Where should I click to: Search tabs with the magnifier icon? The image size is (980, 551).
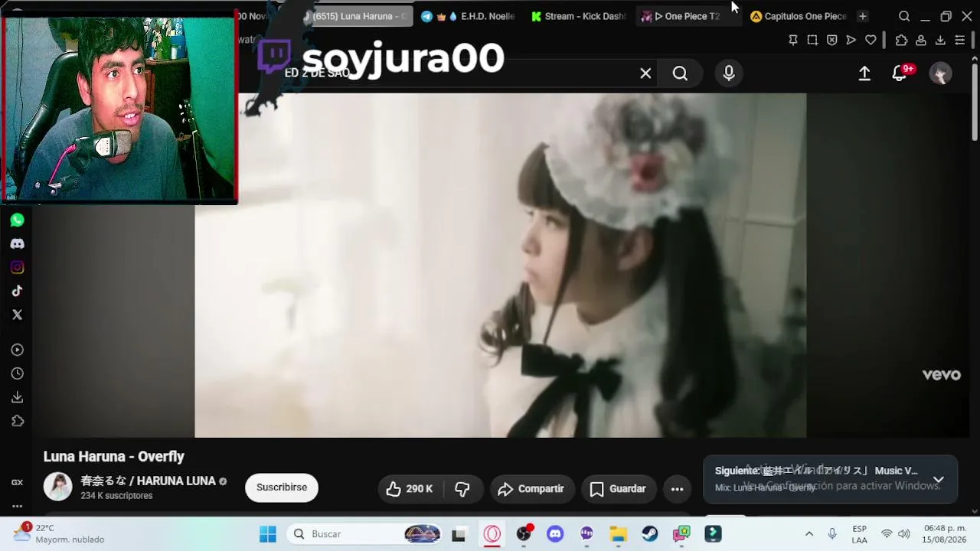[x=904, y=16]
